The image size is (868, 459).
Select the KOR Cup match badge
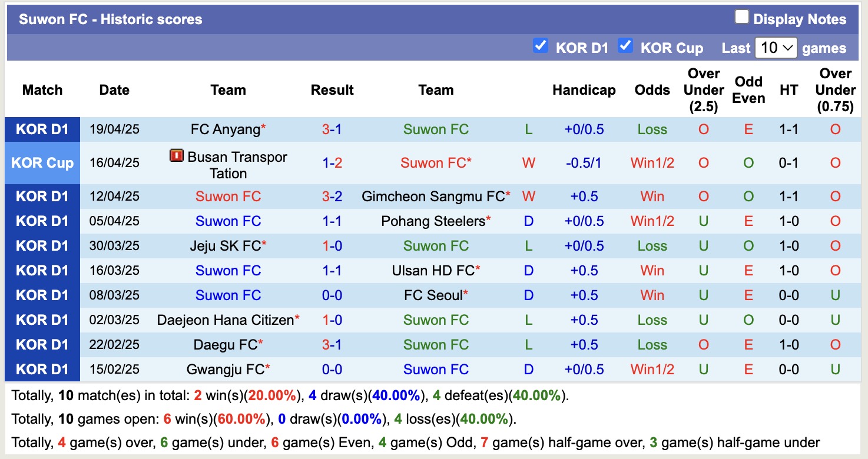42,163
